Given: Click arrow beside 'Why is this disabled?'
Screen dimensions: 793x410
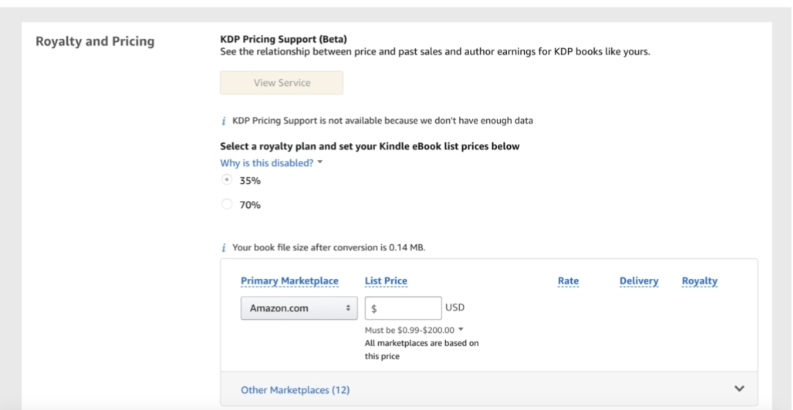Looking at the screenshot, I should [x=320, y=162].
